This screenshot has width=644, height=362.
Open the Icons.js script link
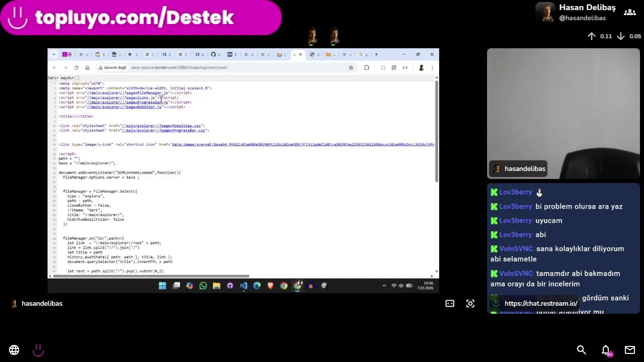(x=122, y=98)
